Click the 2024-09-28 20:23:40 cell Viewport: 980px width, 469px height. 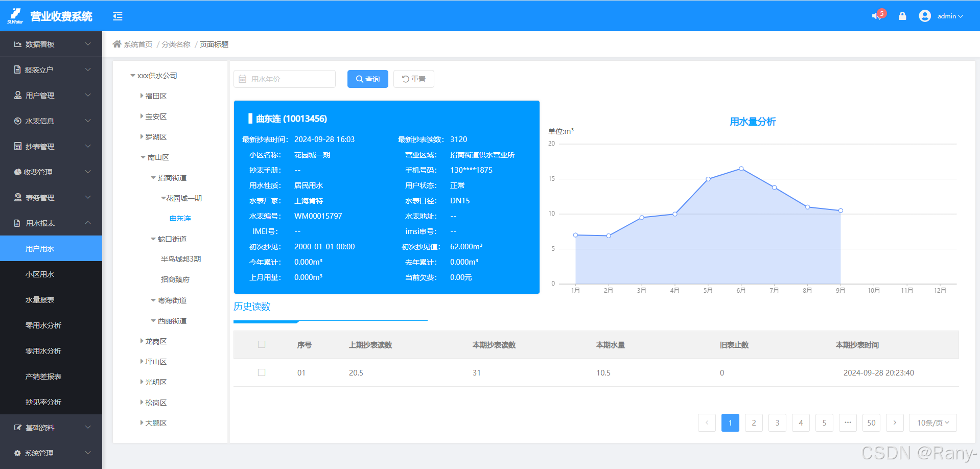879,372
